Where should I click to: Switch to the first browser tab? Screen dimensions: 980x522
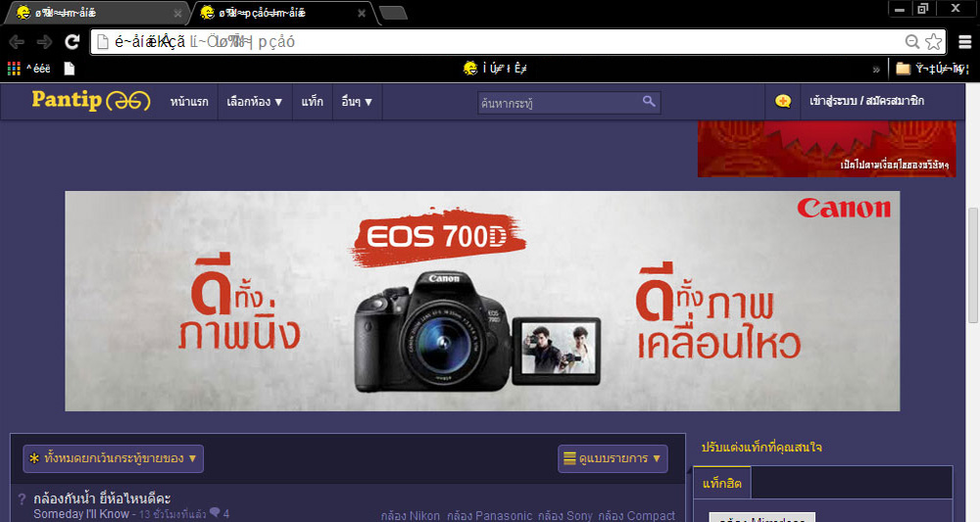[95, 13]
